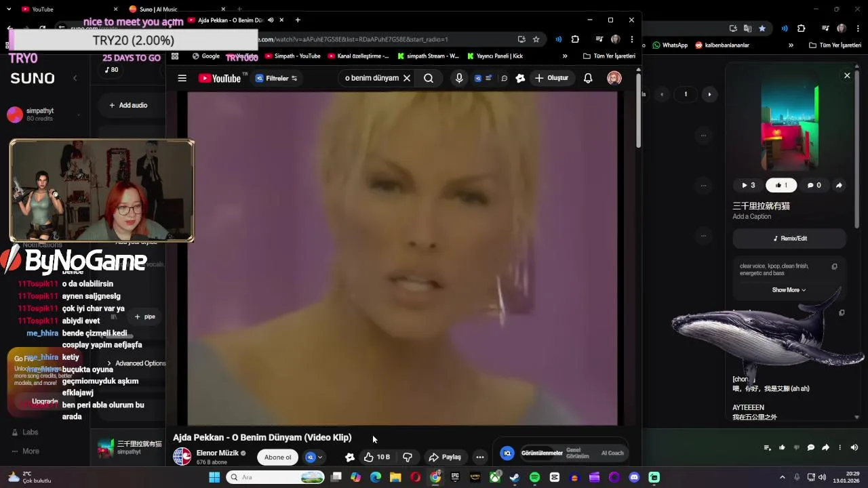Expand the hidden bookmarks chevron in YouTube window
This screenshot has width=868, height=488.
pyautogui.click(x=565, y=56)
